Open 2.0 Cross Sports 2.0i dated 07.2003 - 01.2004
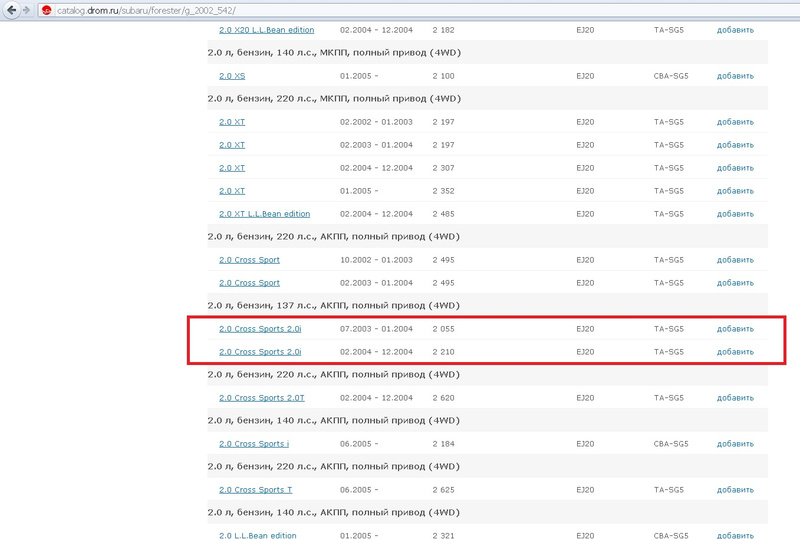 tap(260, 329)
